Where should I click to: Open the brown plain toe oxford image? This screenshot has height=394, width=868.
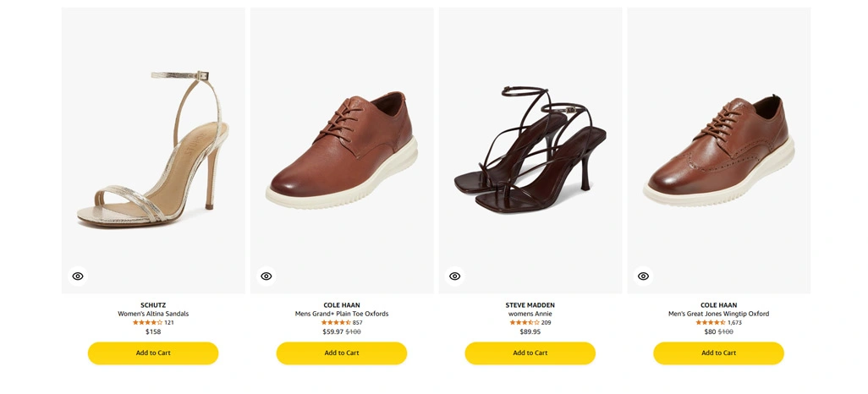(342, 150)
